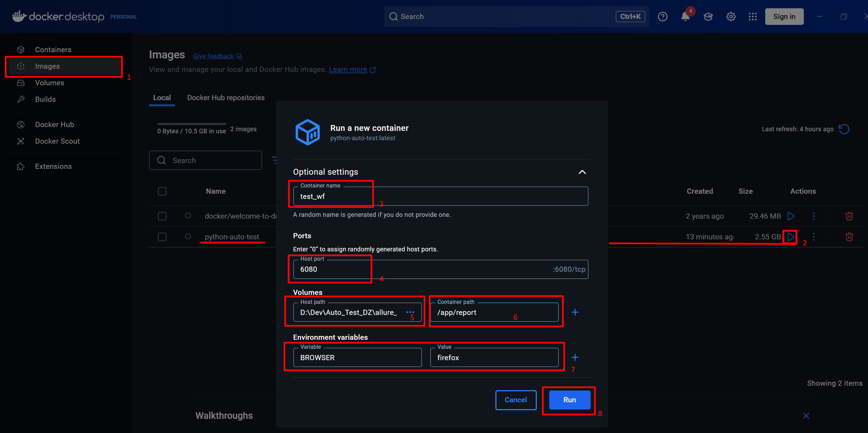Click the Host path field
Screen dimensions: 868x433
click(357, 312)
